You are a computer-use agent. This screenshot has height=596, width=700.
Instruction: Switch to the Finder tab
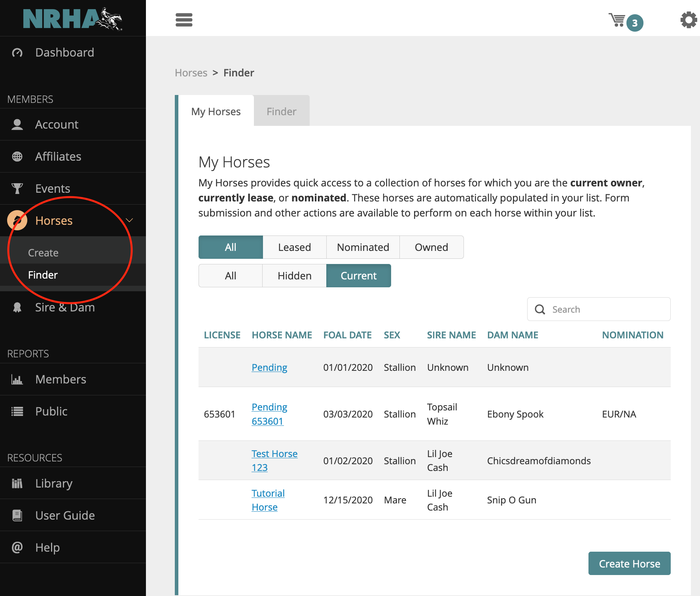[281, 112]
